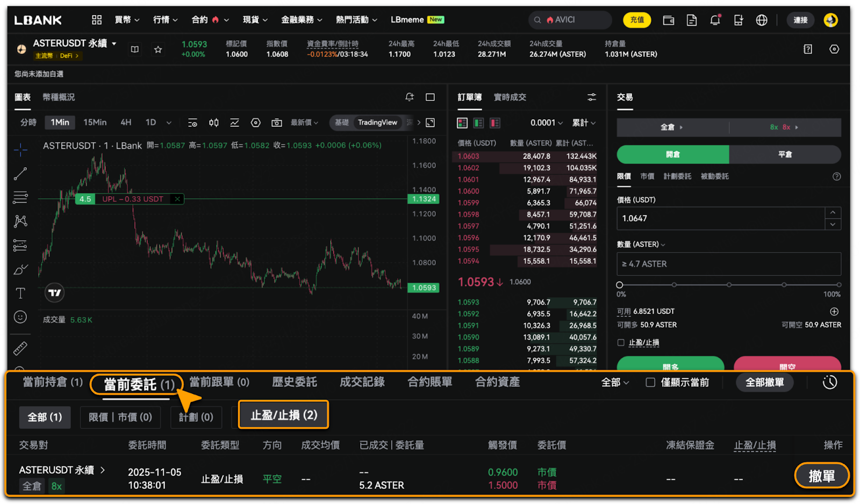Viewport: 860px width, 504px height.
Task: Open the chart snapshot camera icon
Action: tap(277, 123)
